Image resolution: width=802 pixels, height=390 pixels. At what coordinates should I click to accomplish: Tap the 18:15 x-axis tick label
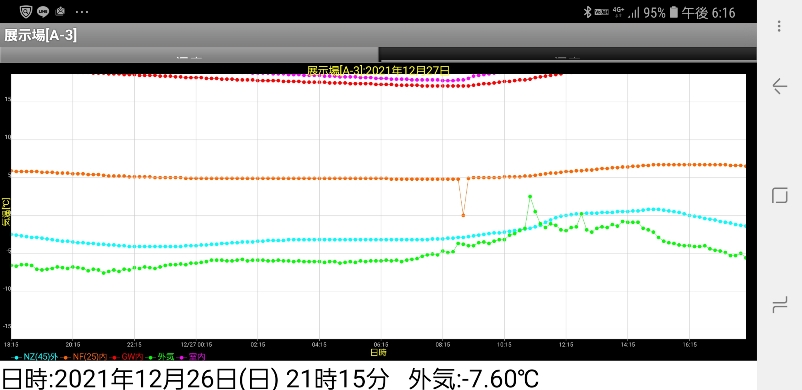point(11,344)
